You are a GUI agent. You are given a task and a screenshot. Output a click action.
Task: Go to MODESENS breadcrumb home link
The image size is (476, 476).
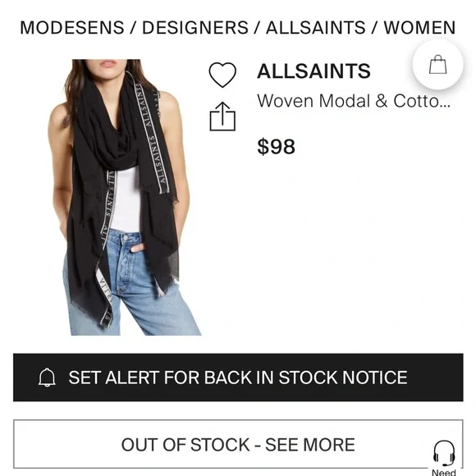(x=72, y=28)
